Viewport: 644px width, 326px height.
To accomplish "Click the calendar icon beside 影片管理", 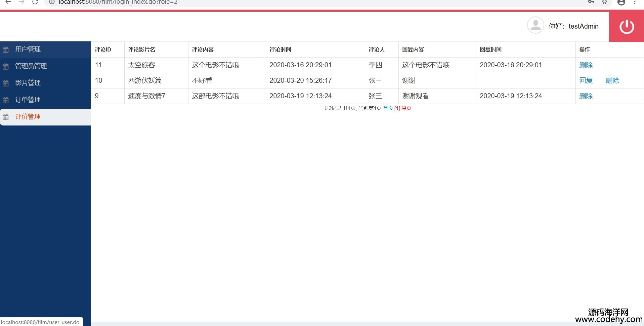I will click(x=6, y=83).
